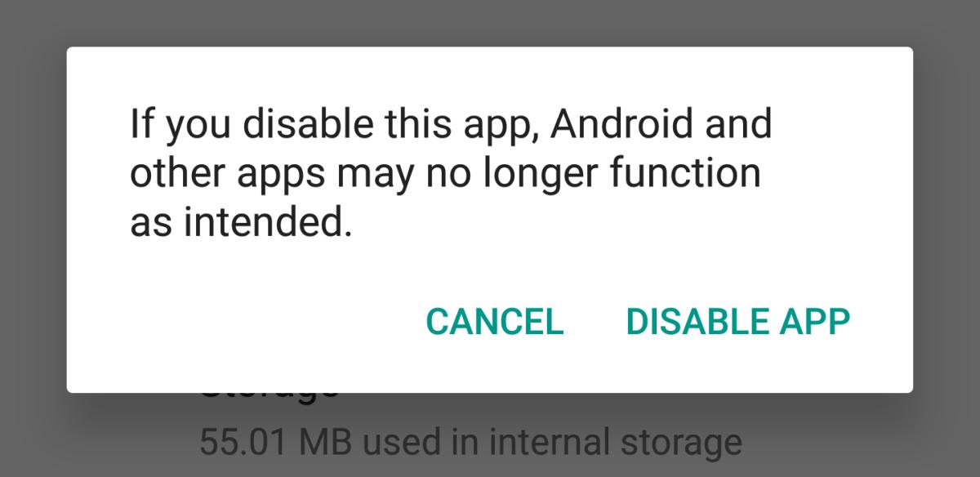Click the dimmed background right of the dialog

tap(947, 221)
